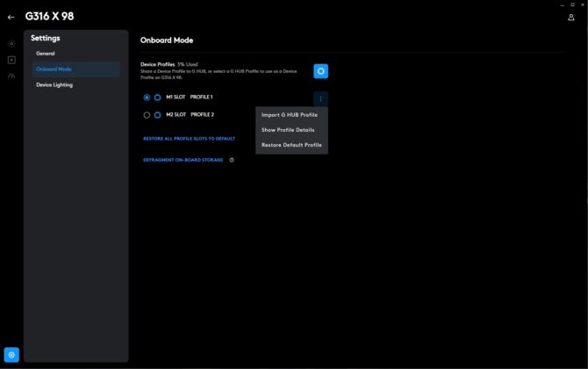The width and height of the screenshot is (588, 369).
Task: Click the PROFILE 1 name
Action: [201, 97]
